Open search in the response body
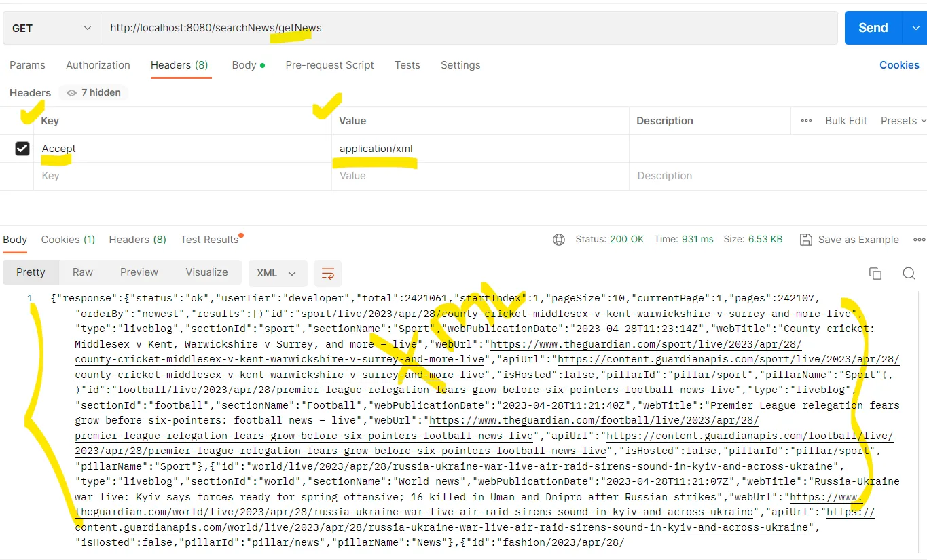This screenshot has width=927, height=560. (x=909, y=274)
